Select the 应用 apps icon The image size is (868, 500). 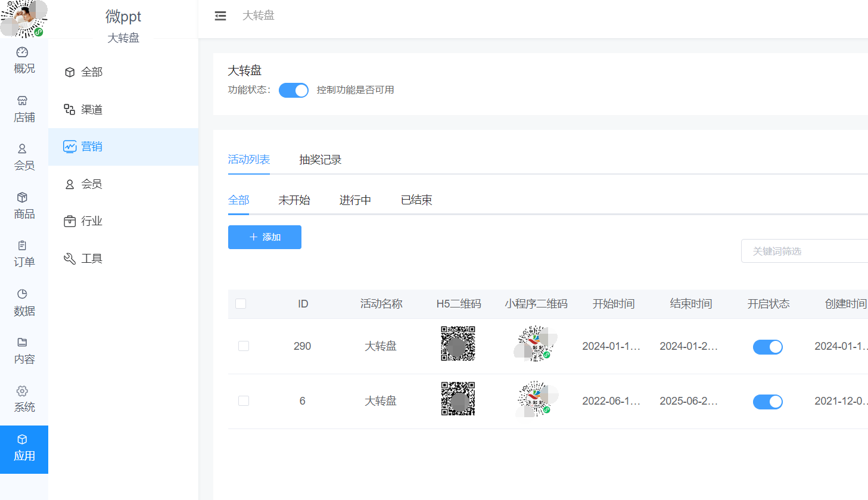pos(22,439)
